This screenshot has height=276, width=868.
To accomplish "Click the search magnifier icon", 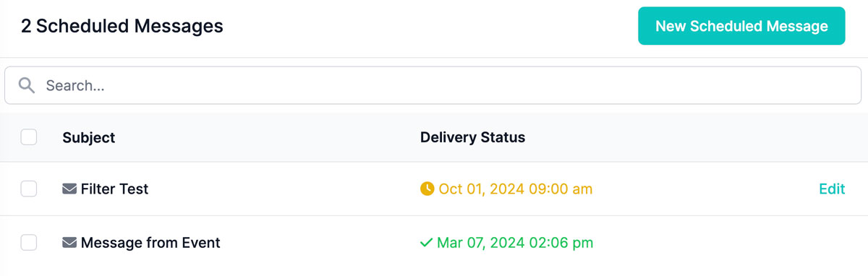I will click(x=27, y=85).
